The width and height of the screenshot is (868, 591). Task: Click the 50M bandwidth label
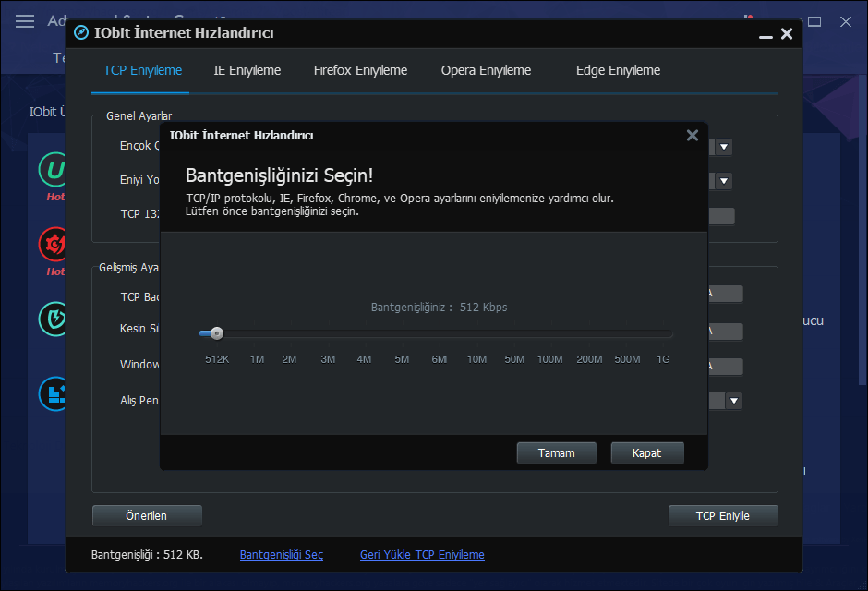point(514,360)
